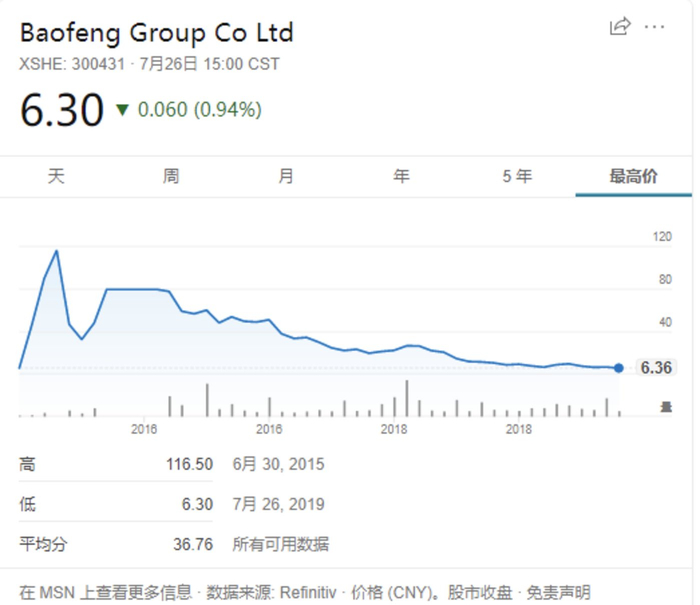Select the 周 (week) tab
Viewport: 700px width, 605px height.
coord(171,177)
